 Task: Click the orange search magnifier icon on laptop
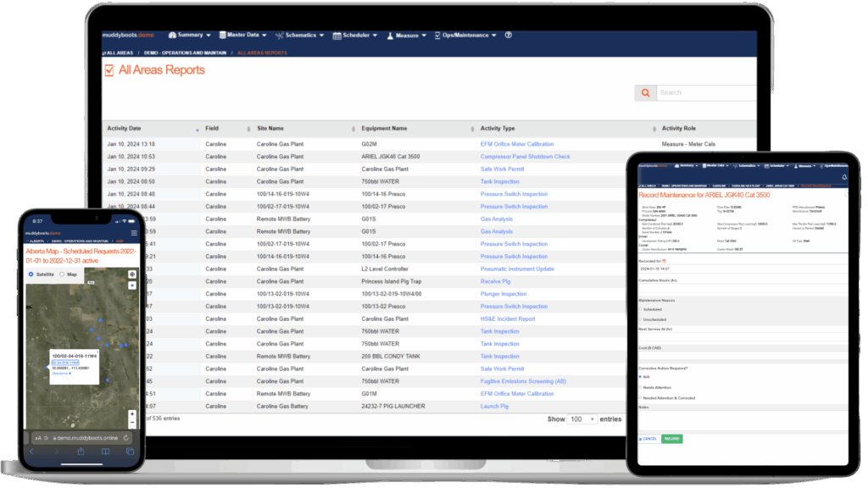tap(645, 93)
